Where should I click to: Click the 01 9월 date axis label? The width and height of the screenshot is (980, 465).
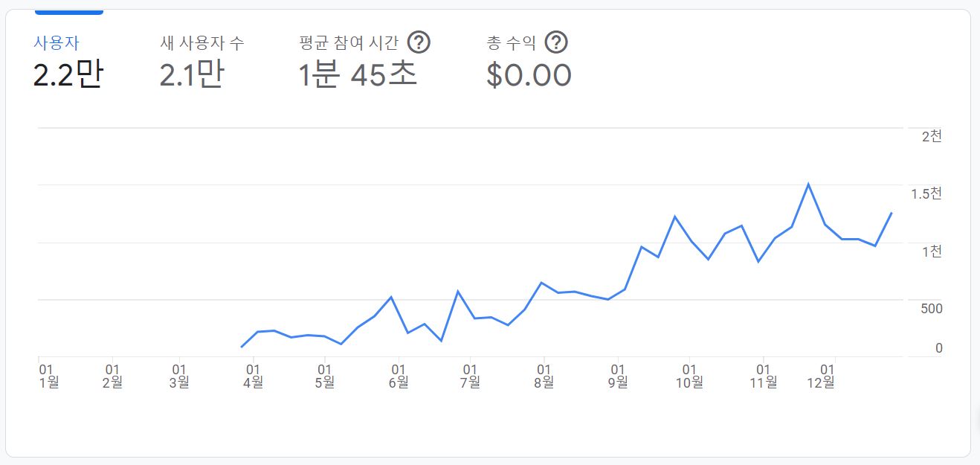click(617, 375)
